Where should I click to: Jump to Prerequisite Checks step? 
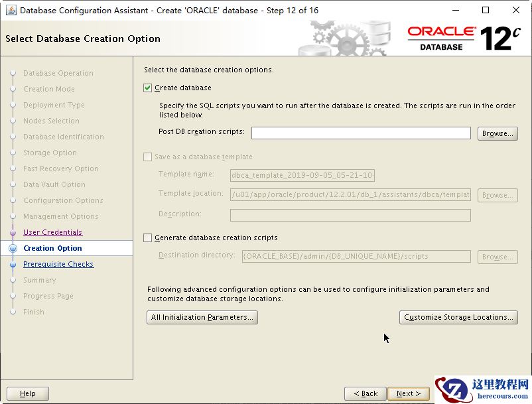point(58,264)
